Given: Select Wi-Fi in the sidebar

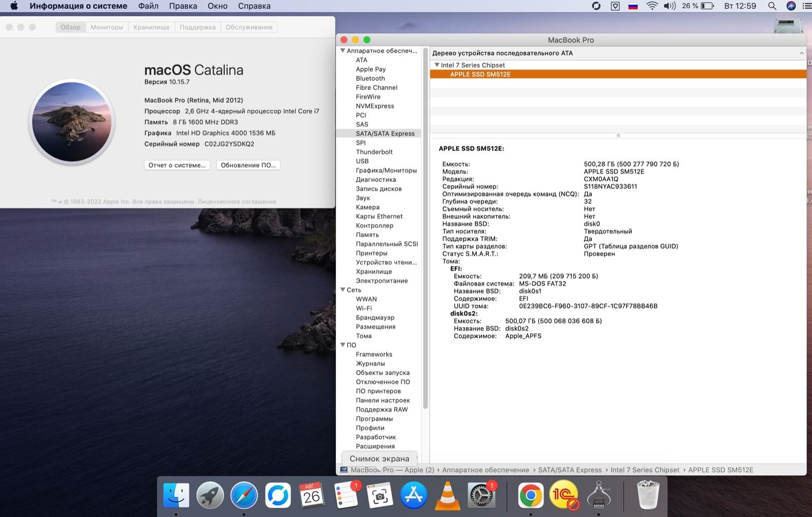Looking at the screenshot, I should click(x=364, y=308).
